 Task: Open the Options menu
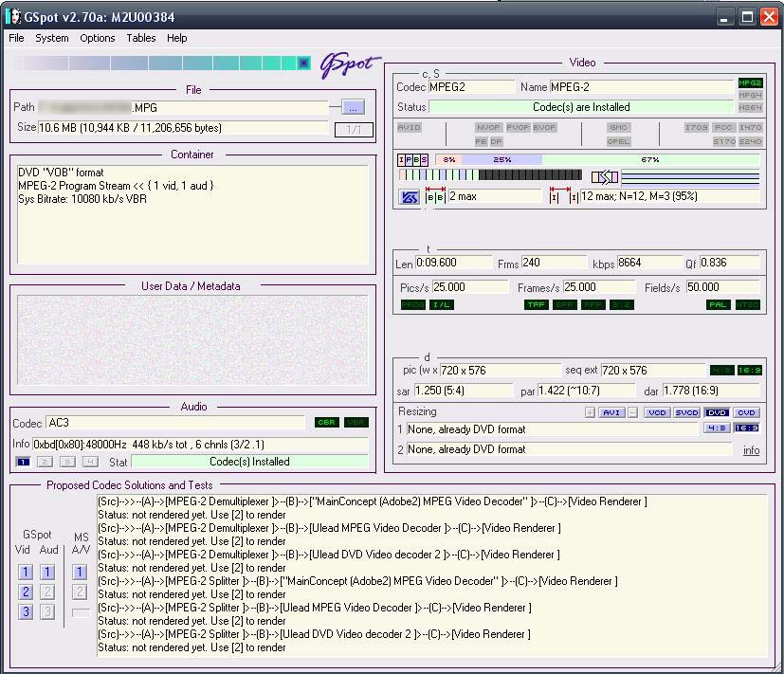coord(98,38)
